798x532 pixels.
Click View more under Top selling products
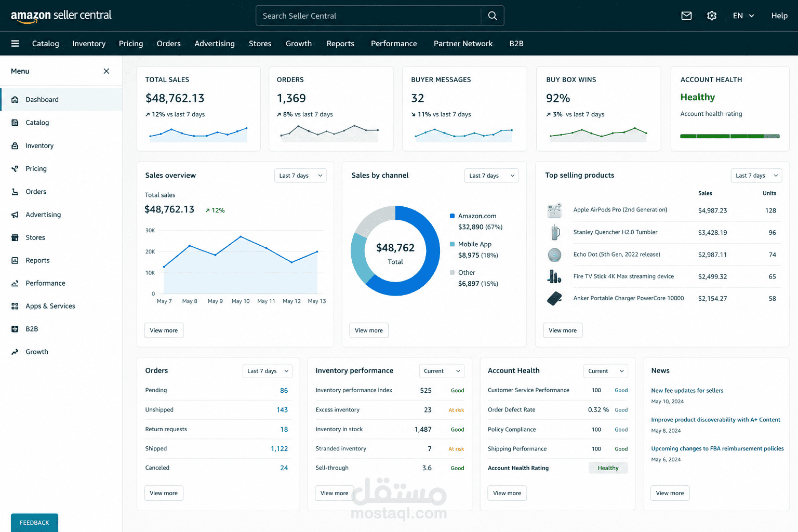coord(563,330)
